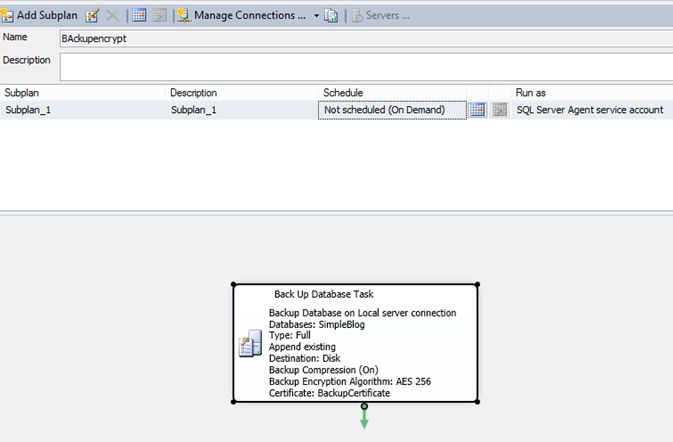Image resolution: width=673 pixels, height=442 pixels.
Task: Click the delete subplan X icon
Action: [112, 16]
